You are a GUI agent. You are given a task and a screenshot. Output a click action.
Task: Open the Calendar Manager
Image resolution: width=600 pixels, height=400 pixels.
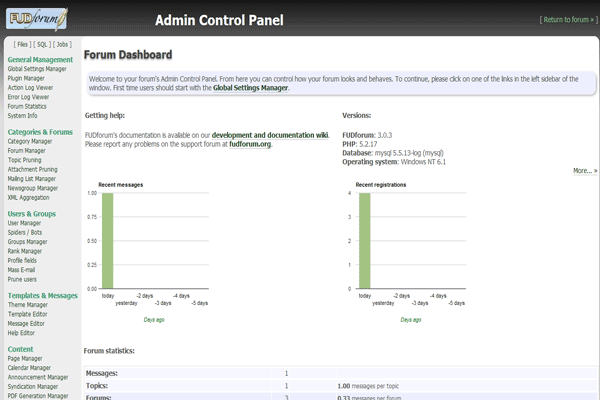(29, 368)
